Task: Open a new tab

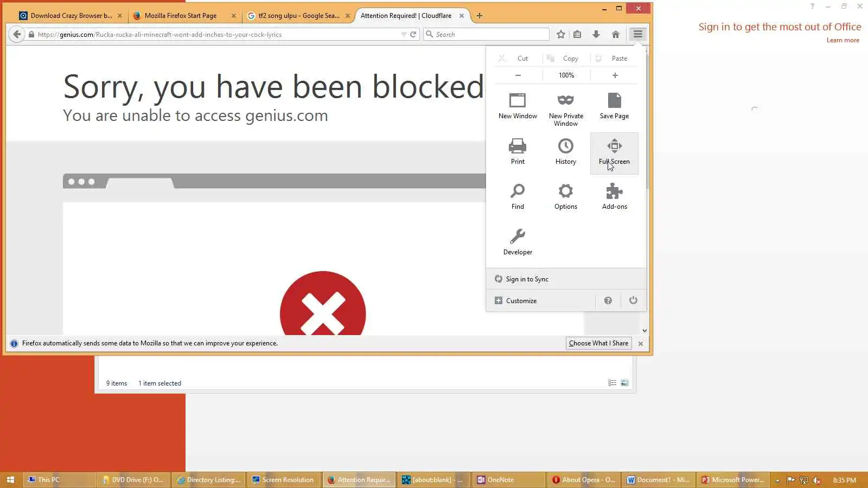Action: coord(479,16)
